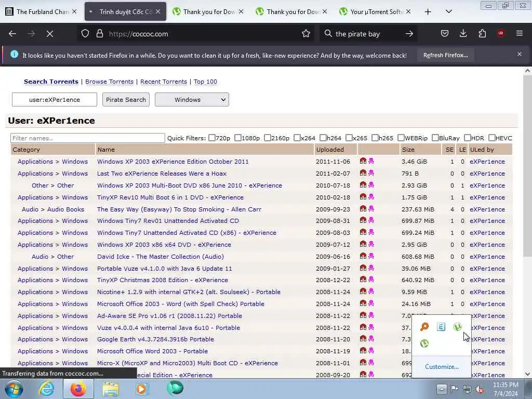Image resolution: width=532 pixels, height=399 pixels.
Task: Switch to the second Thank you for Downloading tab
Action: (292, 11)
